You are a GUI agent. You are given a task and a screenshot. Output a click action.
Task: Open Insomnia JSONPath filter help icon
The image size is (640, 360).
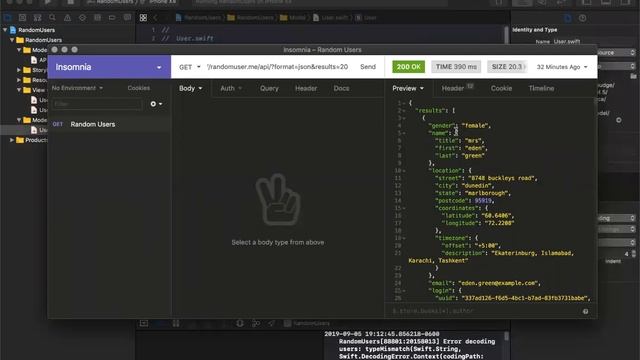pyautogui.click(x=585, y=311)
